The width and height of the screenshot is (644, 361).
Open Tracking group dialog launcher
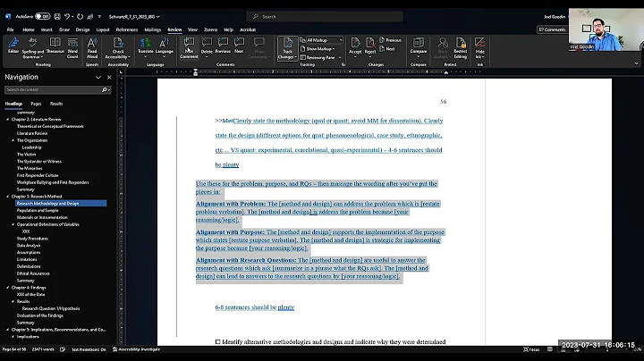click(343, 64)
